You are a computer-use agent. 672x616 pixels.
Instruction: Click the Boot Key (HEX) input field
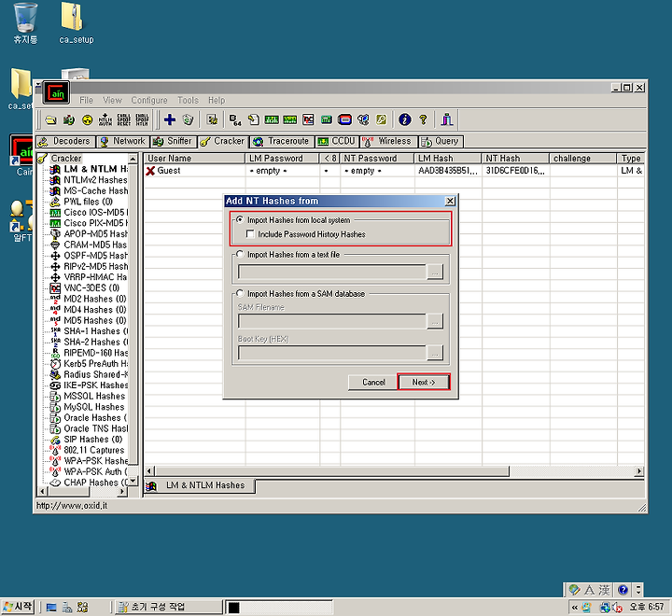click(332, 353)
